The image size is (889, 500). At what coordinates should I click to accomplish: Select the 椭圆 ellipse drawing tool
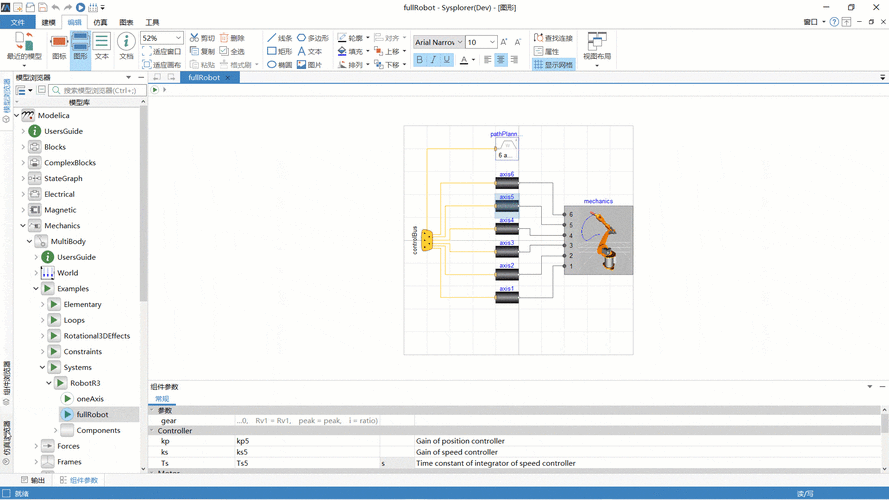(x=280, y=65)
